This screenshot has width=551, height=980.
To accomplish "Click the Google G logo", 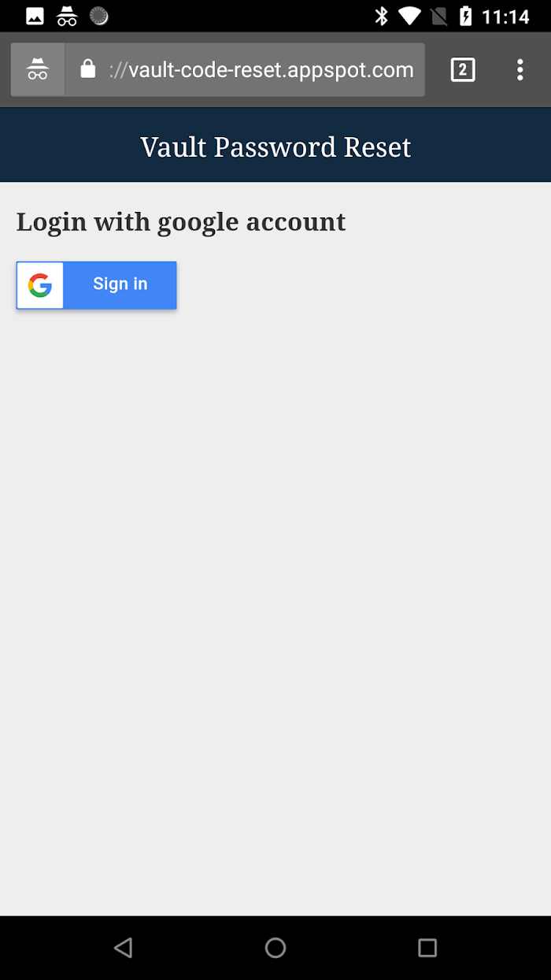I will click(x=39, y=285).
